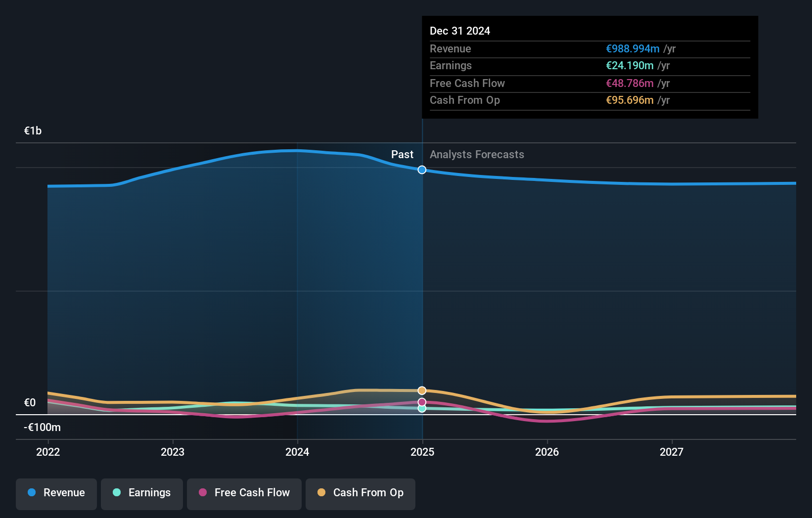Select the teal Earnings data point marker
The image size is (812, 518).
422,409
